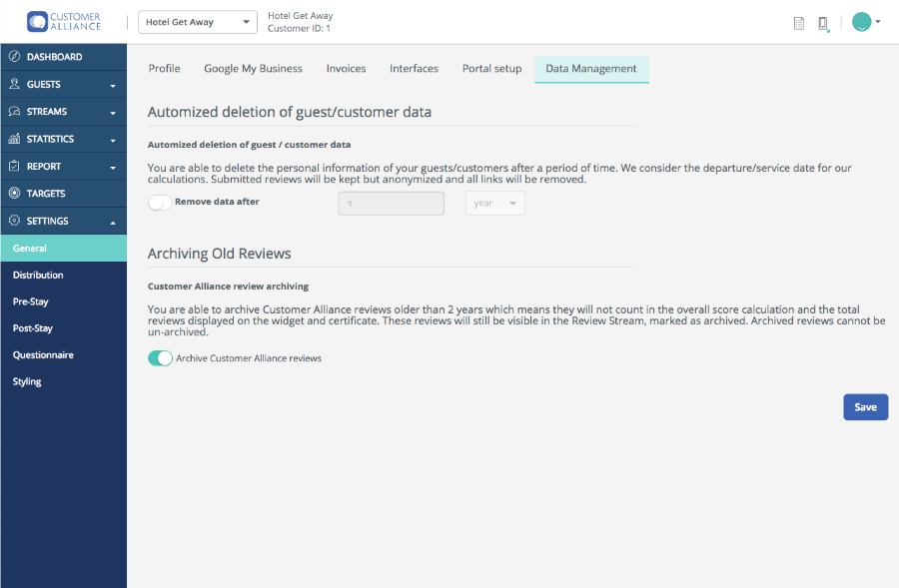Expand the Streams sidebar menu
This screenshot has width=899, height=588.
click(64, 111)
